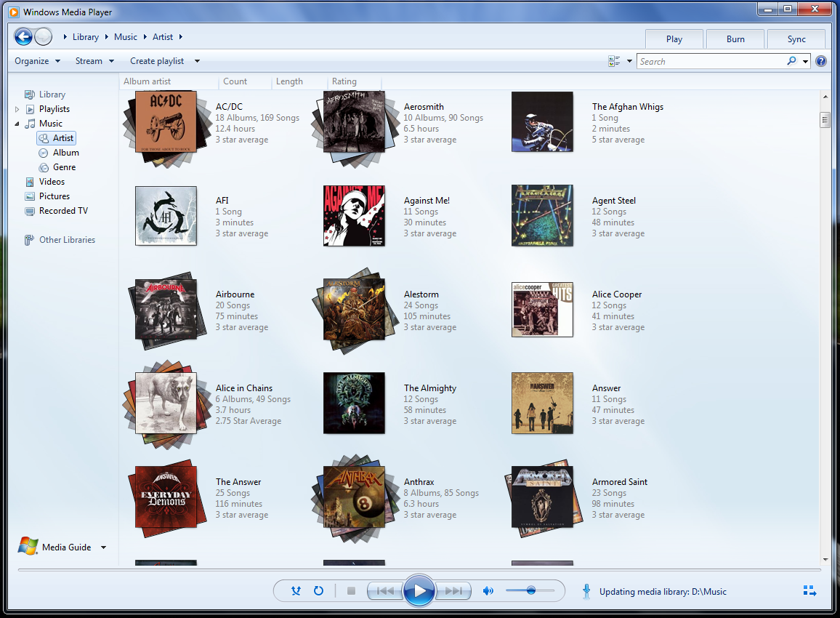Select the Alice Cooper album art

pos(542,309)
